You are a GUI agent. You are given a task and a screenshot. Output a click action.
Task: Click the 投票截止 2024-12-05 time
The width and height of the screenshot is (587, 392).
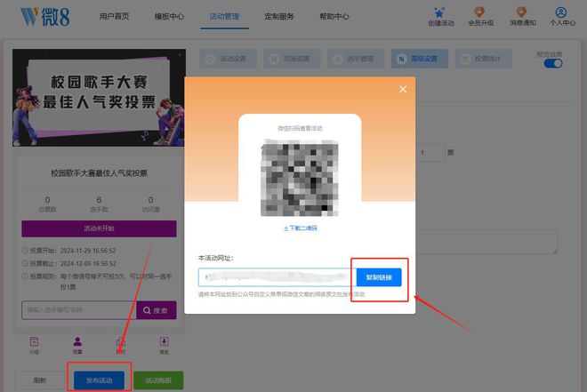coord(88,264)
